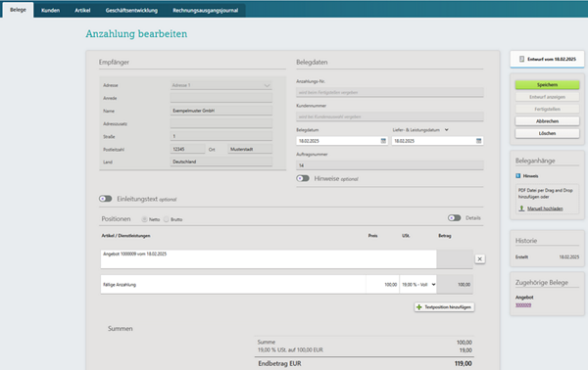Open the related Angebot 1000009 link
588x370 pixels.
pos(523,304)
